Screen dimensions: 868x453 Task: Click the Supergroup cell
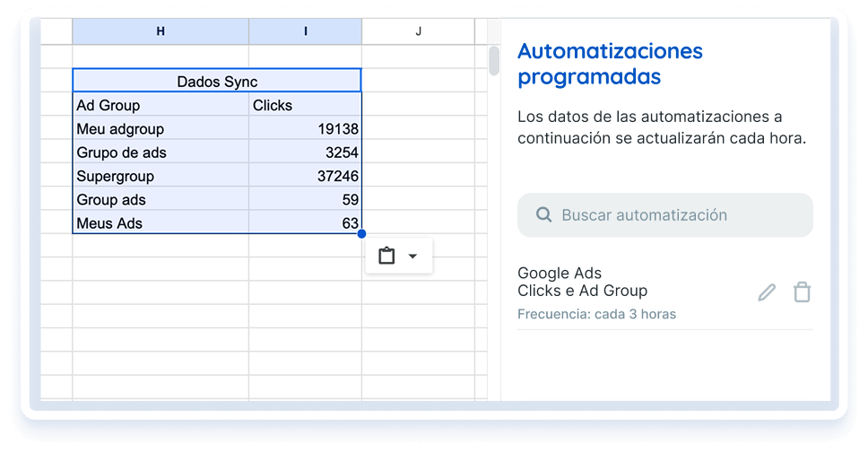[161, 176]
